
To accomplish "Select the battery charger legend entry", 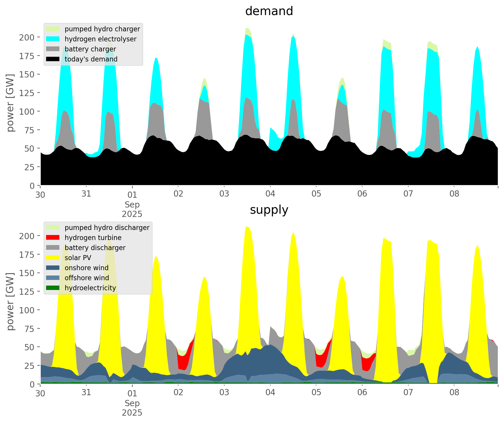I will 90,49.
